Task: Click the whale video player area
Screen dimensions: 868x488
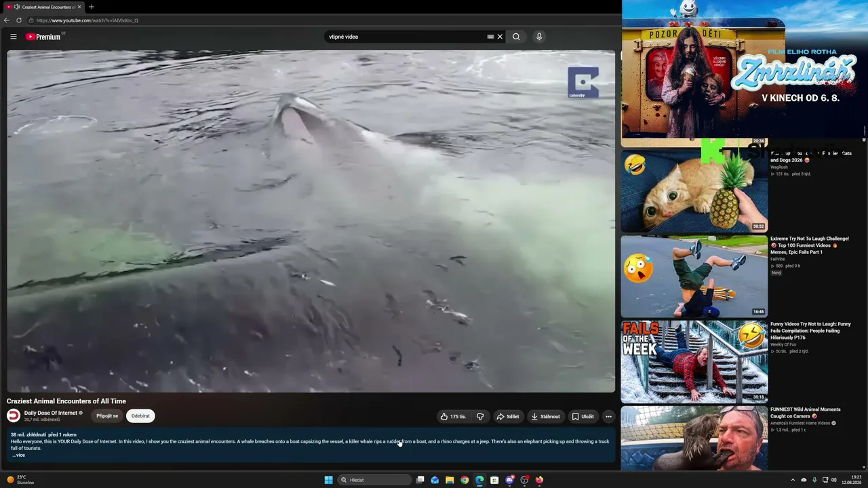Action: point(311,221)
